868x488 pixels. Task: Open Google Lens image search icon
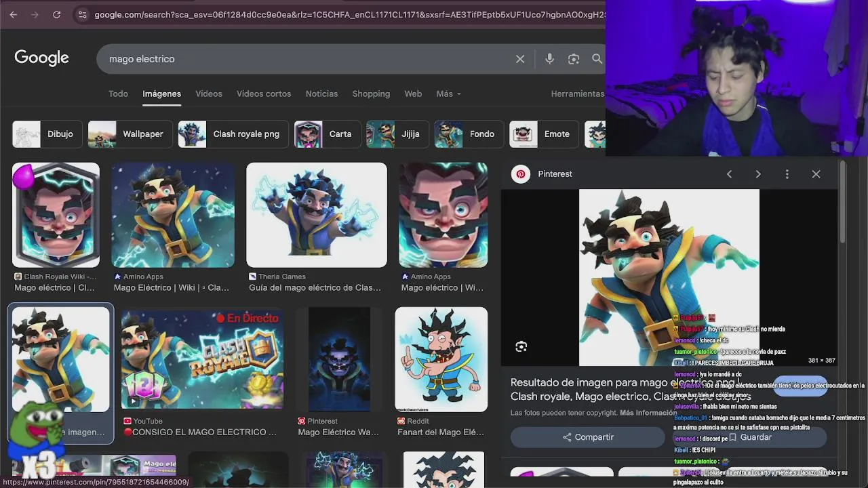tap(574, 59)
